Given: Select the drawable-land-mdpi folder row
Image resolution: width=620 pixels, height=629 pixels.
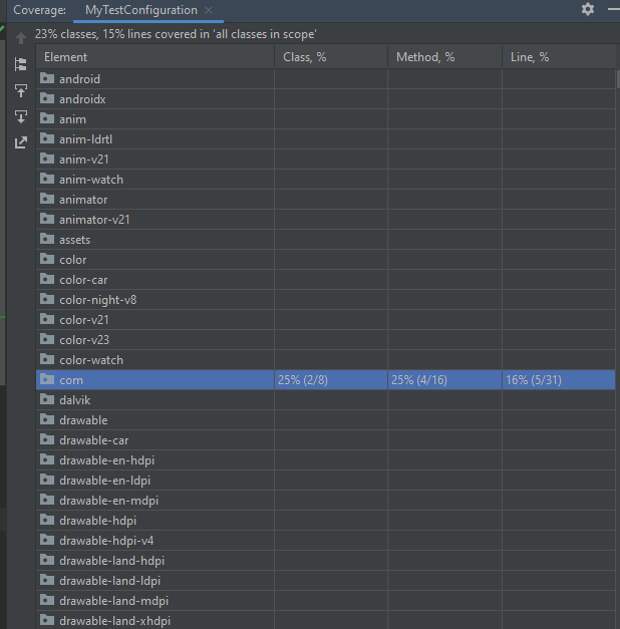Looking at the screenshot, I should click(x=326, y=601).
